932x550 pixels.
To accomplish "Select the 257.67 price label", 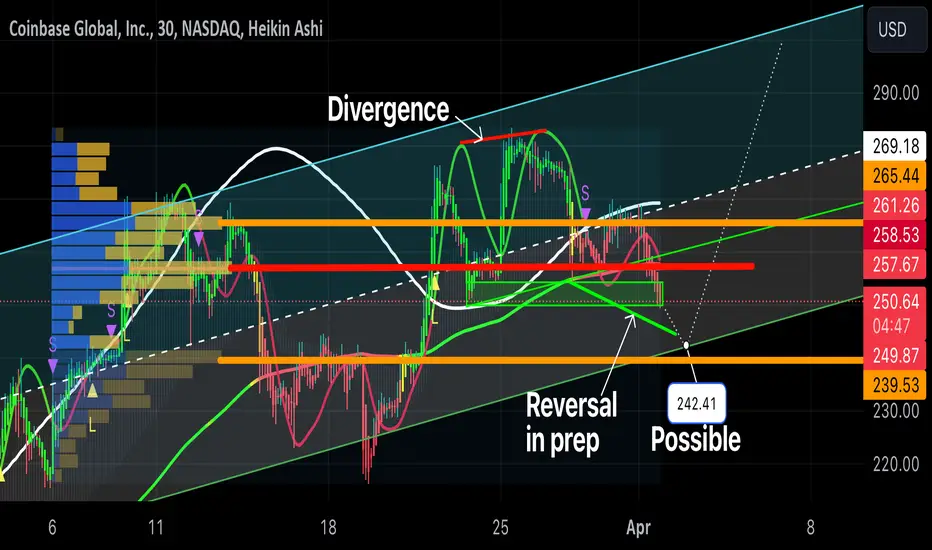I will coord(895,264).
